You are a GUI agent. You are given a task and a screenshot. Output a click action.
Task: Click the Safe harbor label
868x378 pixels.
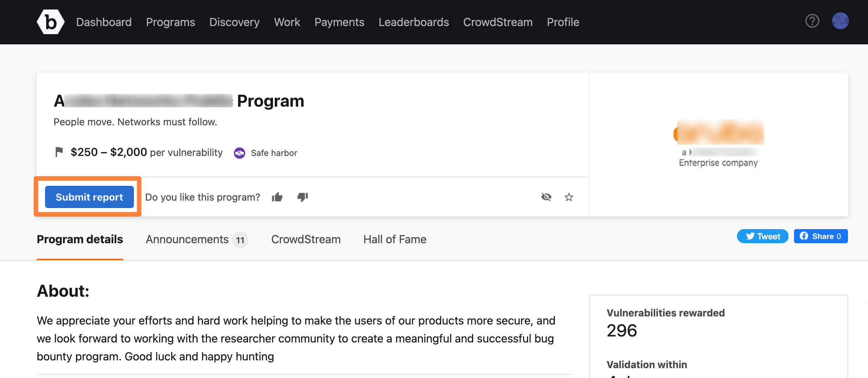coord(274,153)
